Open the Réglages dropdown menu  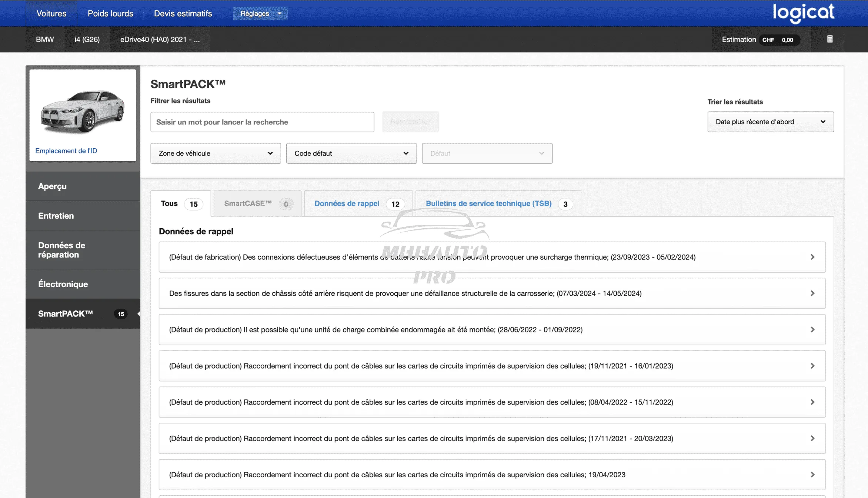(260, 13)
